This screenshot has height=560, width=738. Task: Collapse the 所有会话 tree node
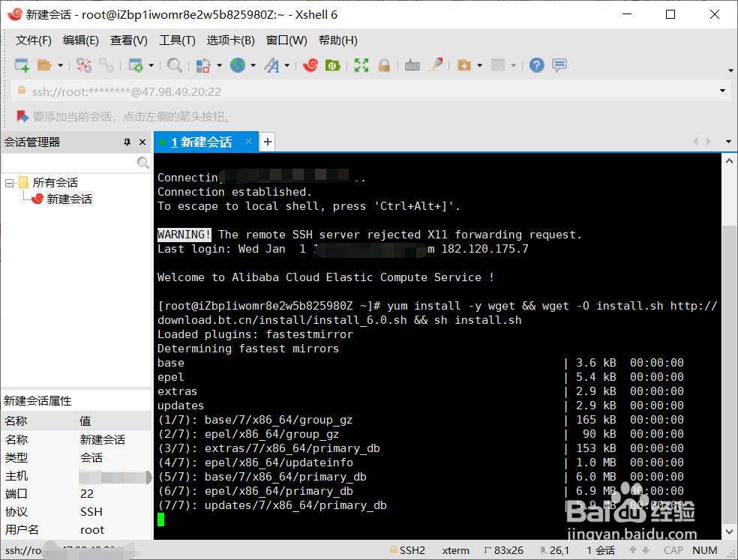coord(9,183)
